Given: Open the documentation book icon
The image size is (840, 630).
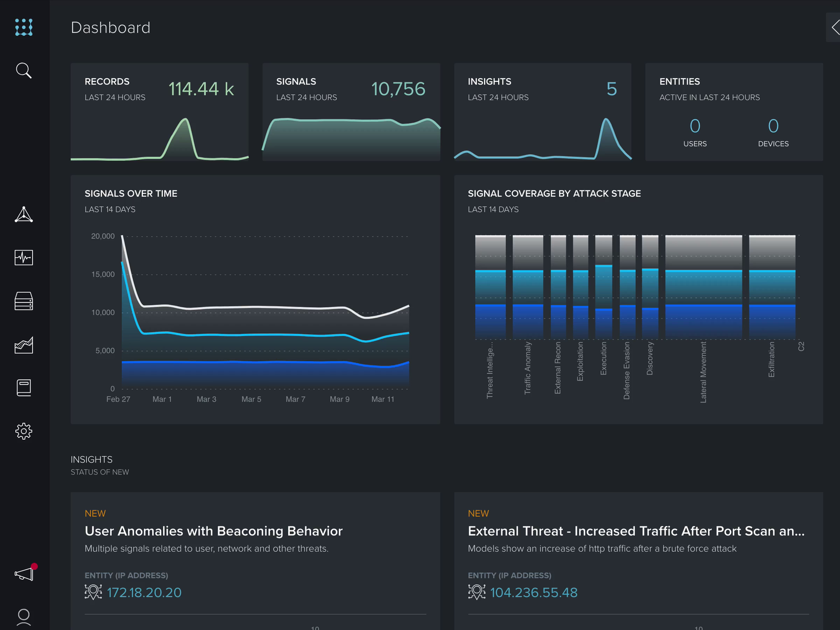Looking at the screenshot, I should pos(24,387).
